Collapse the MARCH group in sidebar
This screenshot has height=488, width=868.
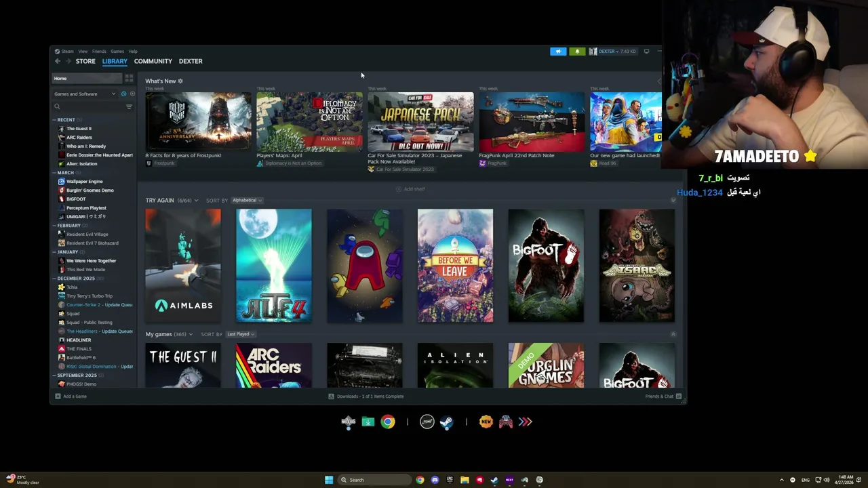coord(54,173)
